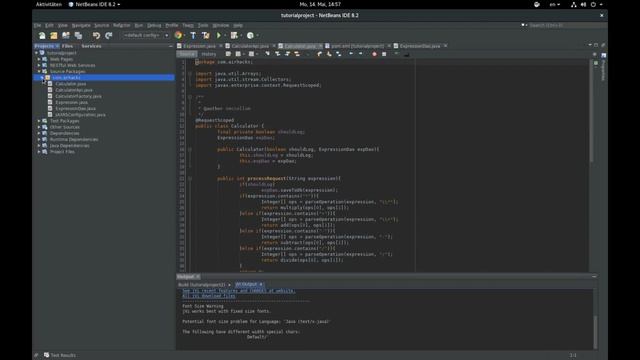Open the default config combo box
Viewport: 640px width, 360px height.
click(146, 36)
